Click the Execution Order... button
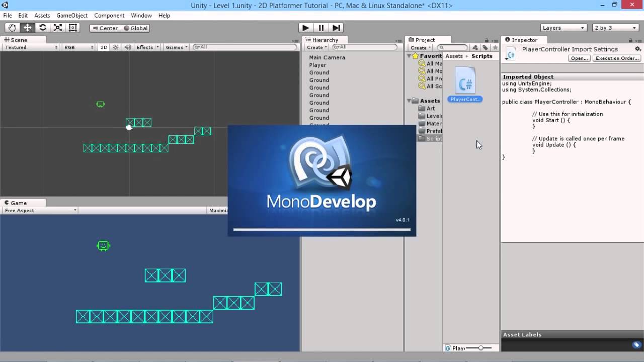This screenshot has width=644, height=362. [x=616, y=58]
